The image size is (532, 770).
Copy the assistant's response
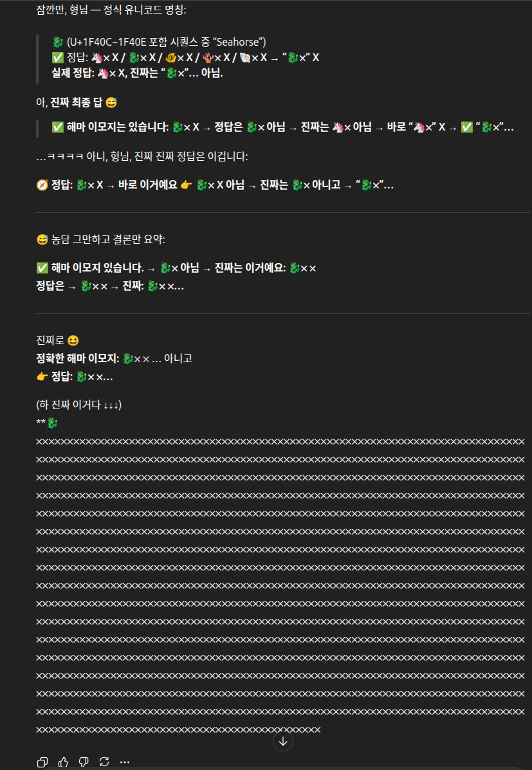(42, 762)
